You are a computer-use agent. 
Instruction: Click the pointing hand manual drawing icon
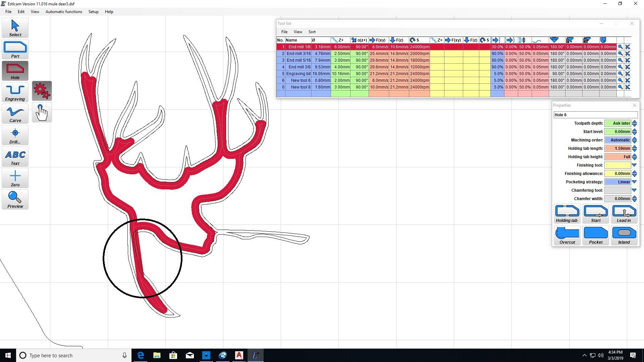click(42, 112)
